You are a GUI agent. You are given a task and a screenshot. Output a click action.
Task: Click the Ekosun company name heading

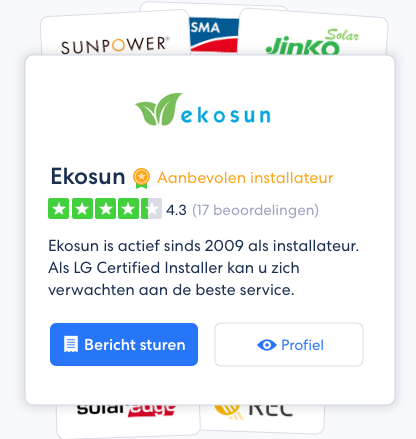(88, 176)
